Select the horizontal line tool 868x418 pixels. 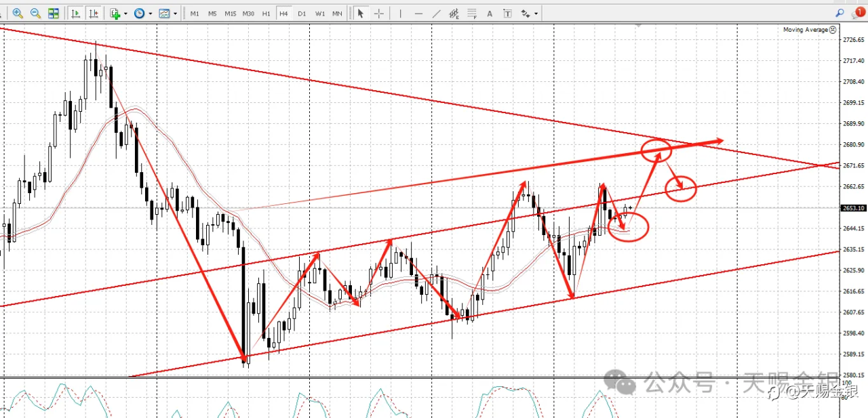click(x=418, y=14)
